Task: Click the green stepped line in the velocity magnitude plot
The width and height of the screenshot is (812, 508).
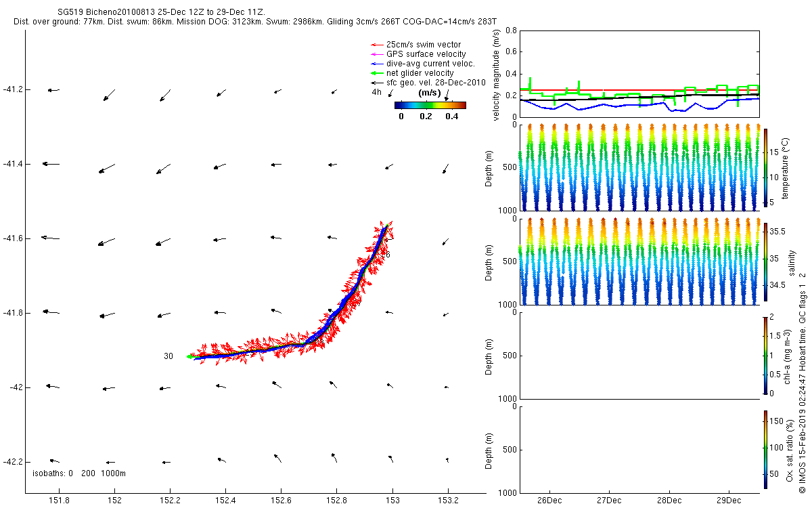Action: 639,93
